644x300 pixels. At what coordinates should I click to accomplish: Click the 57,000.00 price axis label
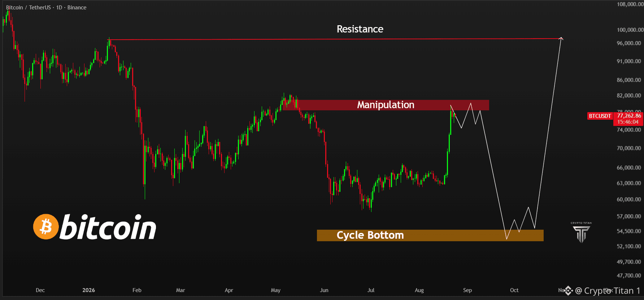tap(629, 216)
